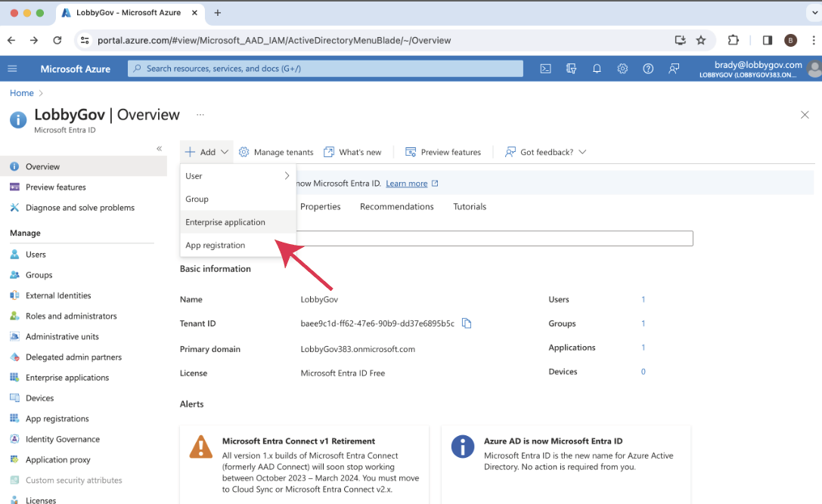Screen dimensions: 822x504
Task: Bookmark this page with the star icon
Action: tap(701, 40)
